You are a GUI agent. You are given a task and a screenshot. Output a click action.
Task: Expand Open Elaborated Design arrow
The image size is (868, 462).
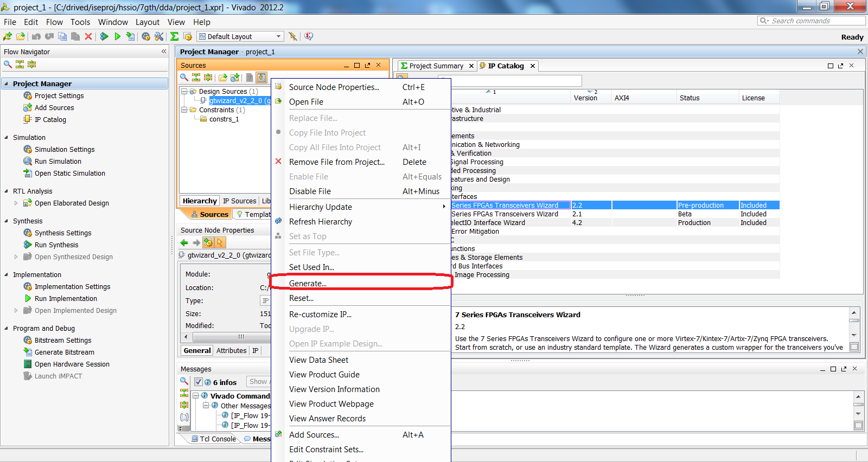point(16,203)
